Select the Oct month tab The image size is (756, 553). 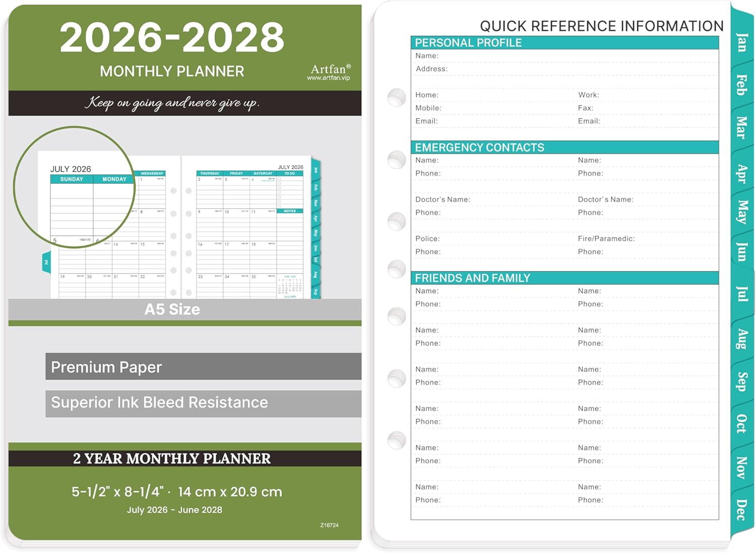click(742, 424)
